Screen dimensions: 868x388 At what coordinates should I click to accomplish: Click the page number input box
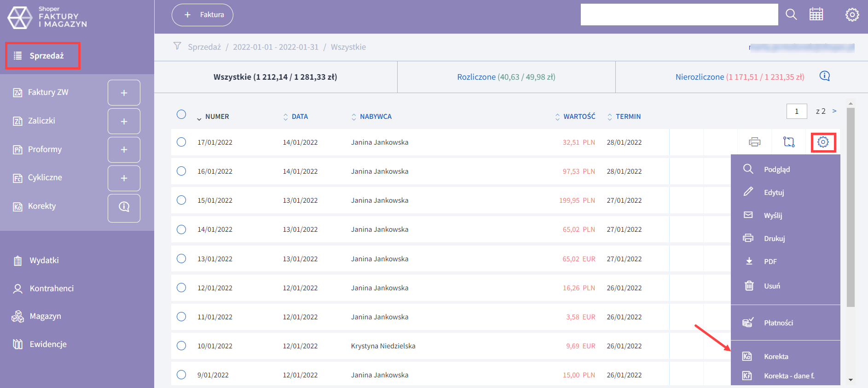(x=797, y=111)
